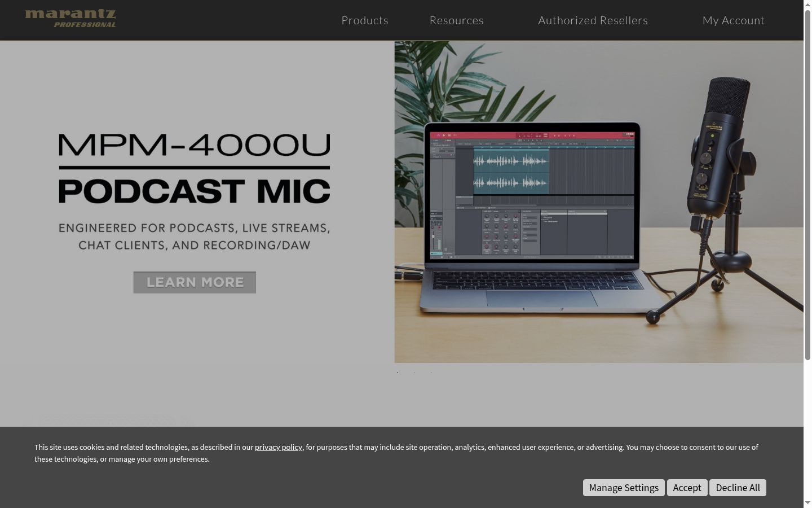The image size is (812, 508).
Task: Click Manage Settings for cookies
Action: coord(624,488)
